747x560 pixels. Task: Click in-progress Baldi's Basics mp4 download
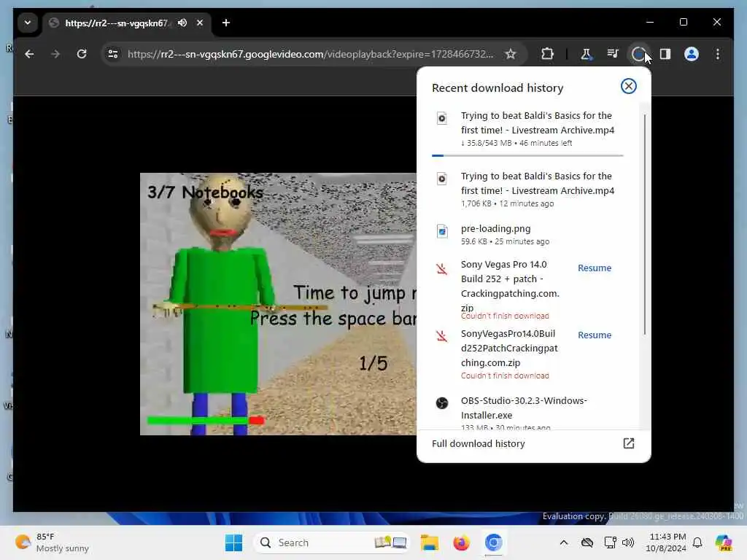coord(527,128)
